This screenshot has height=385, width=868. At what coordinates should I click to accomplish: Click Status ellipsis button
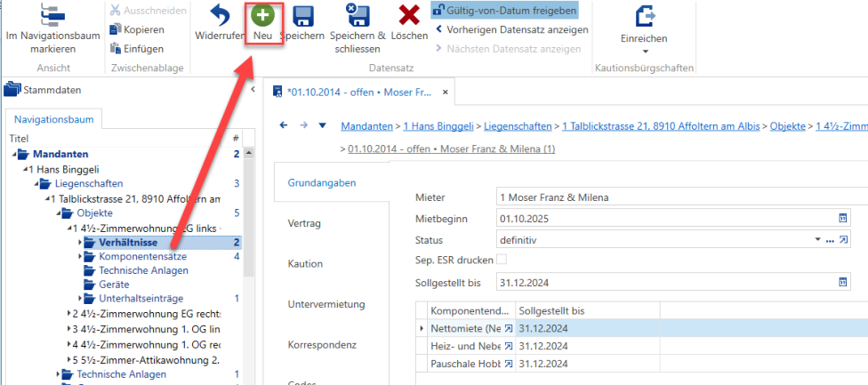(x=830, y=240)
